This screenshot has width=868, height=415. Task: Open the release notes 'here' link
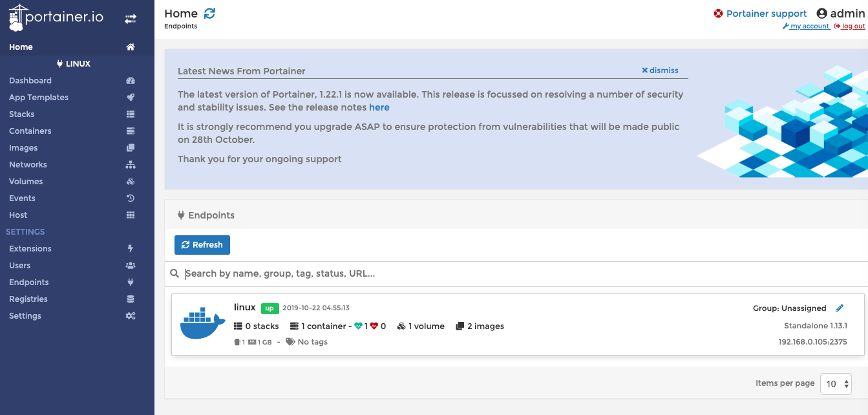click(379, 107)
